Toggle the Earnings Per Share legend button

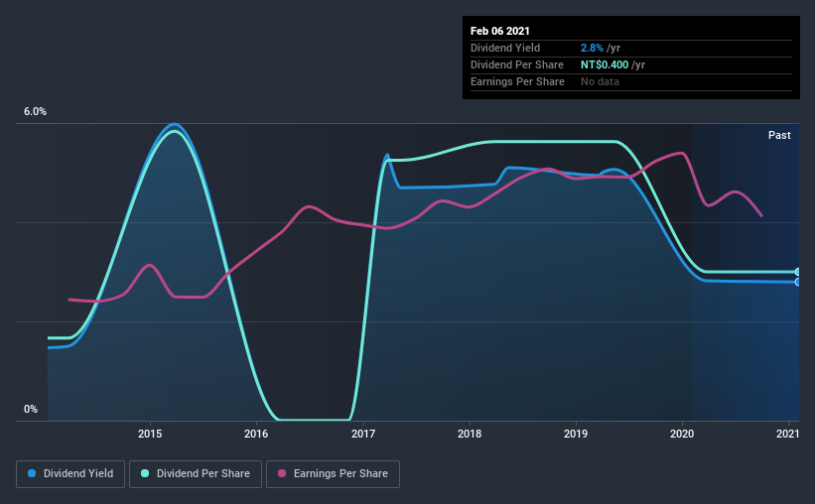coord(333,474)
